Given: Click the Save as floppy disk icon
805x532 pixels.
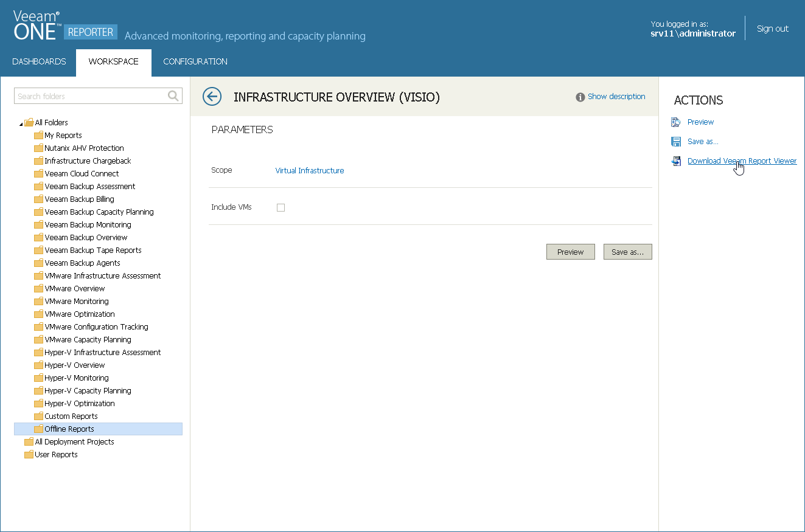Looking at the screenshot, I should pos(676,142).
